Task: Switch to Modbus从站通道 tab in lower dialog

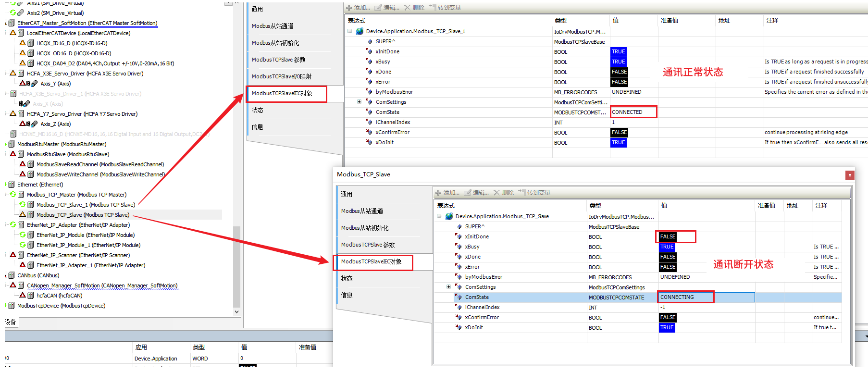Action: point(362,211)
